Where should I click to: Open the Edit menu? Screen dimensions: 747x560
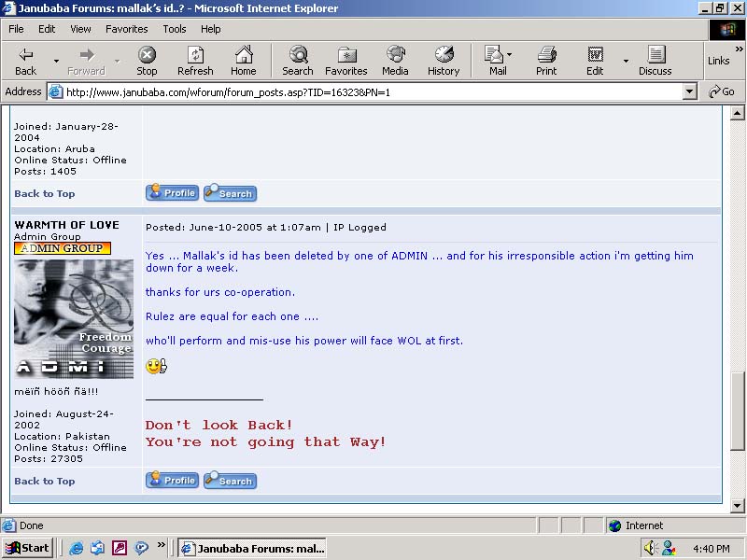[x=47, y=29]
